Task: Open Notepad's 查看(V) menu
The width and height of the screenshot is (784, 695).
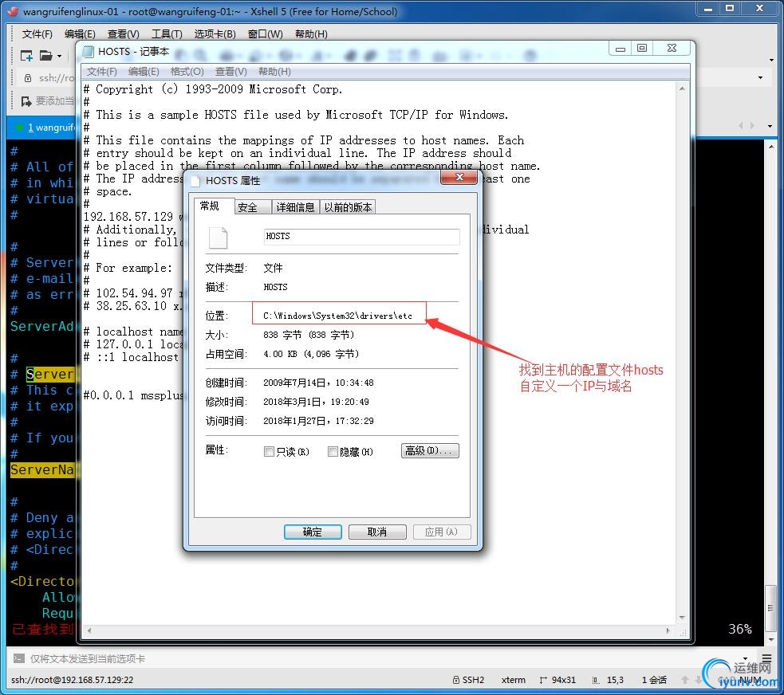Action: (231, 72)
